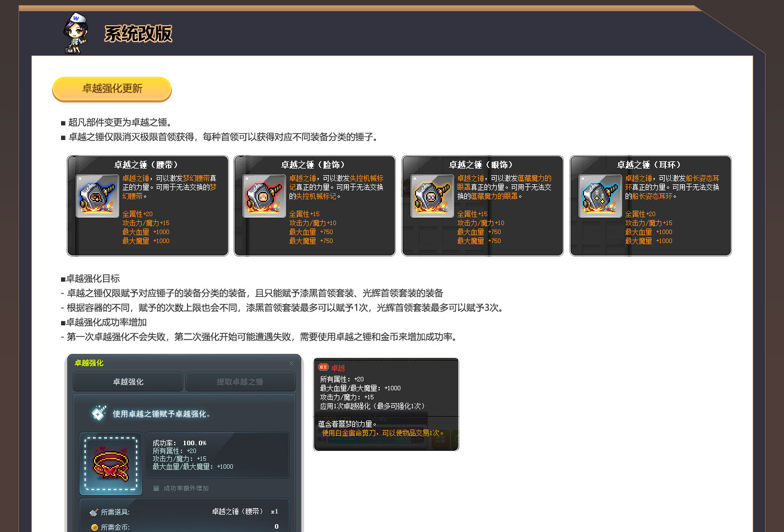Close the 卓越强化 dialog window

(x=291, y=363)
